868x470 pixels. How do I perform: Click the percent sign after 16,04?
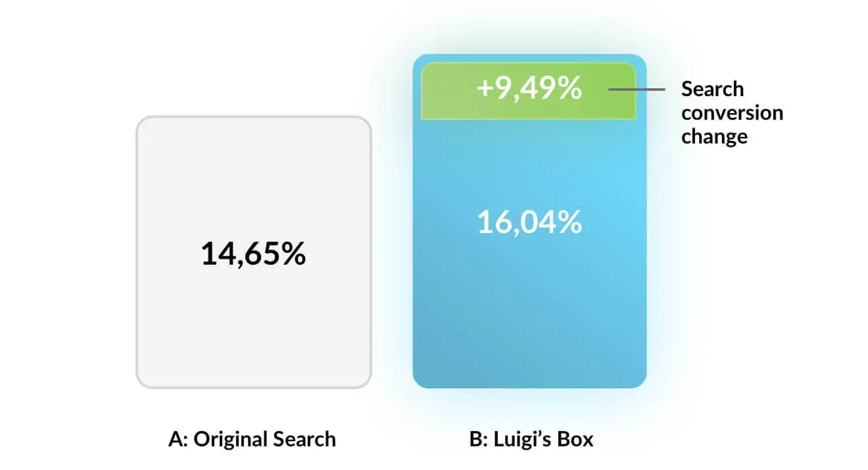tap(569, 222)
